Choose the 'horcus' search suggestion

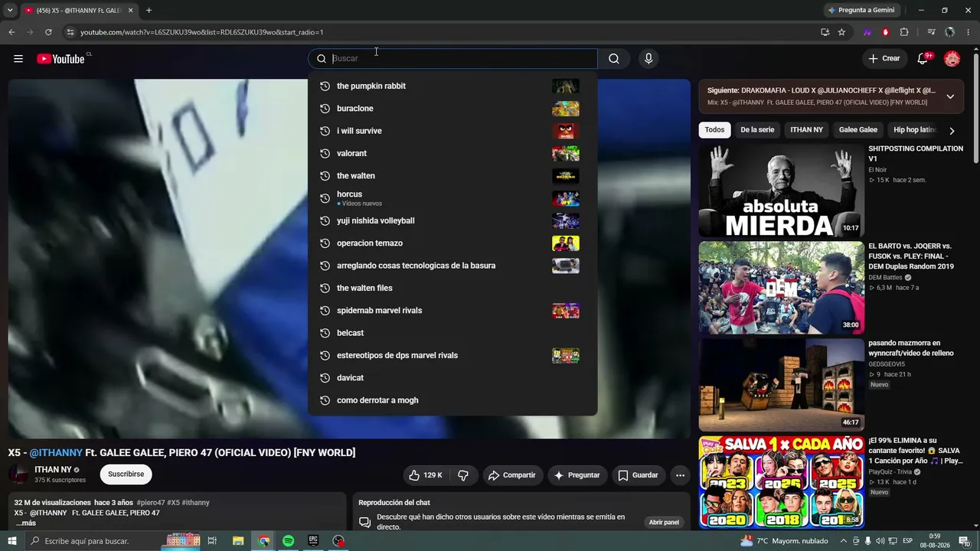click(452, 198)
